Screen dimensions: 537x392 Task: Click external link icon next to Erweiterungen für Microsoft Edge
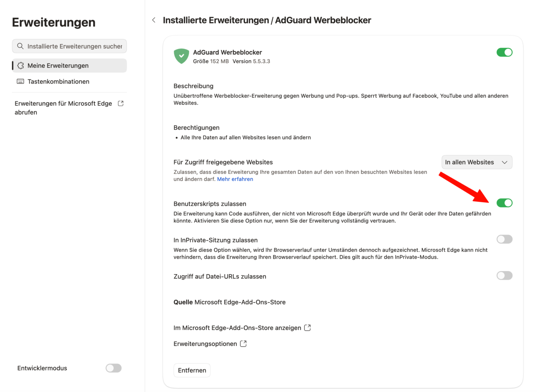click(121, 103)
